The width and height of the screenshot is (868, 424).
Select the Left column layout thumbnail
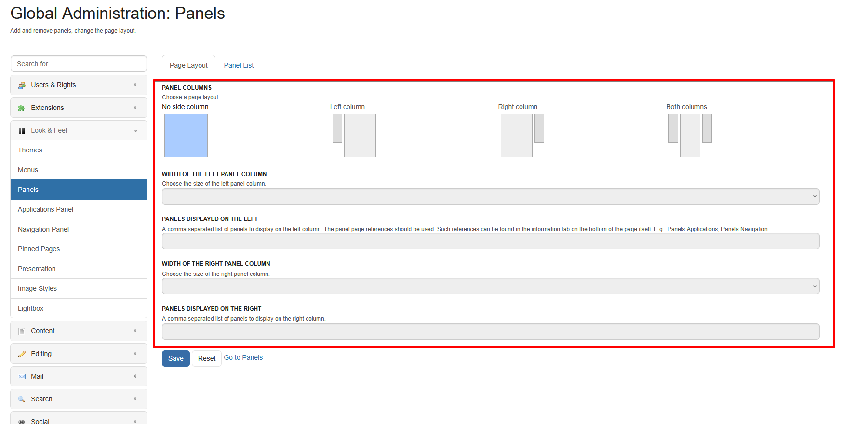(354, 136)
